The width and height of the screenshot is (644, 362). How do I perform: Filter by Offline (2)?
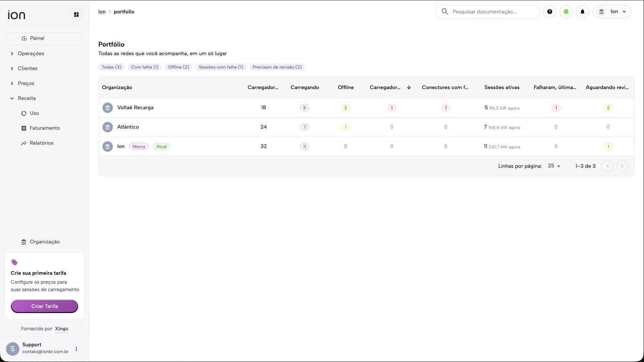178,67
